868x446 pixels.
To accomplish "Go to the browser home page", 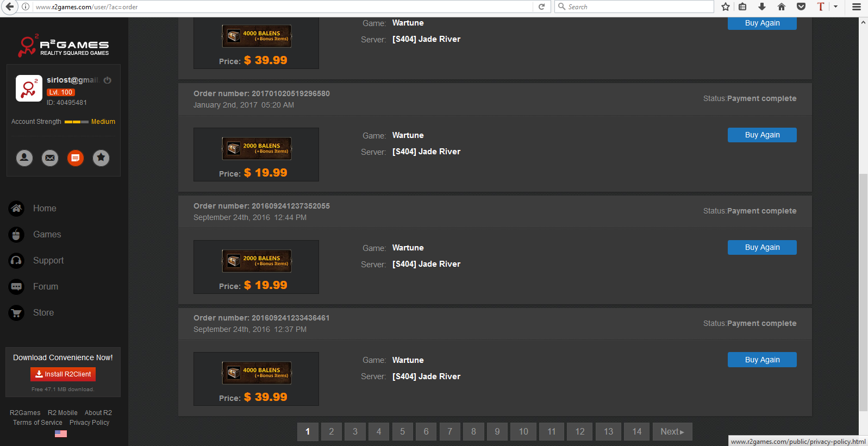I will point(782,7).
